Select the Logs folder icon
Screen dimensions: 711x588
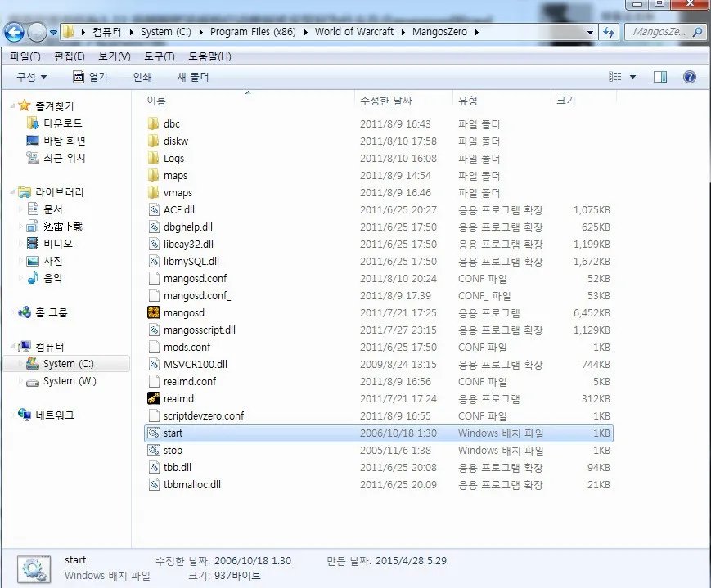[x=154, y=158]
